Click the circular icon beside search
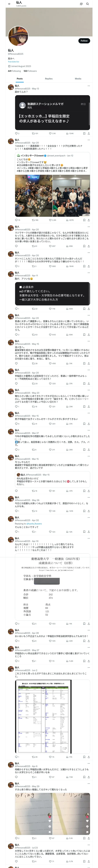This screenshot has width=98, height=868. pyautogui.click(x=81, y=4)
